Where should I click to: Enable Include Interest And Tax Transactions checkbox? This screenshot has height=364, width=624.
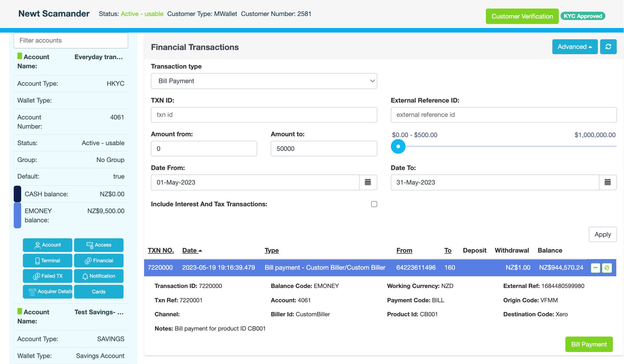pos(374,204)
